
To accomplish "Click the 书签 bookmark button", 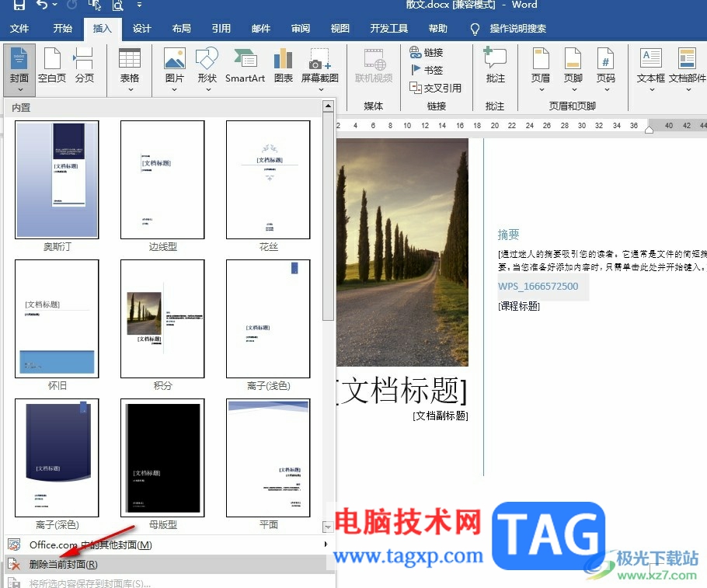I will click(x=427, y=70).
